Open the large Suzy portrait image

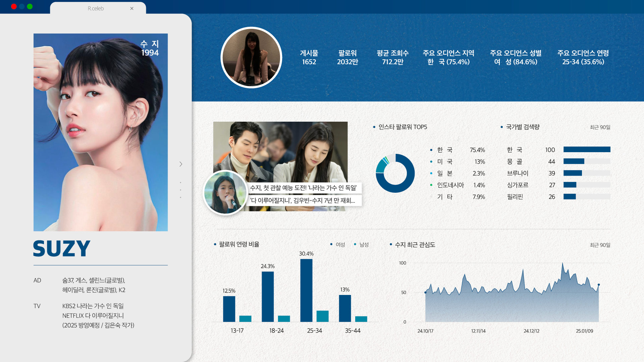[x=101, y=132]
